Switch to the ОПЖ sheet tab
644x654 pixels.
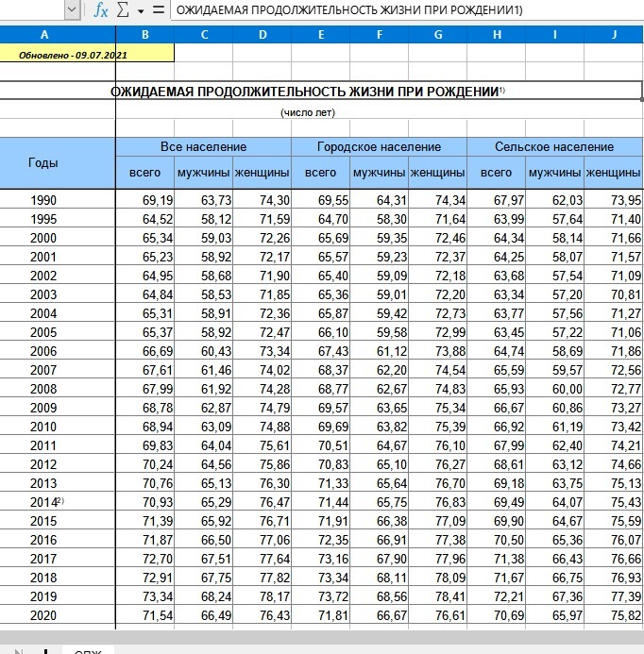88,648
